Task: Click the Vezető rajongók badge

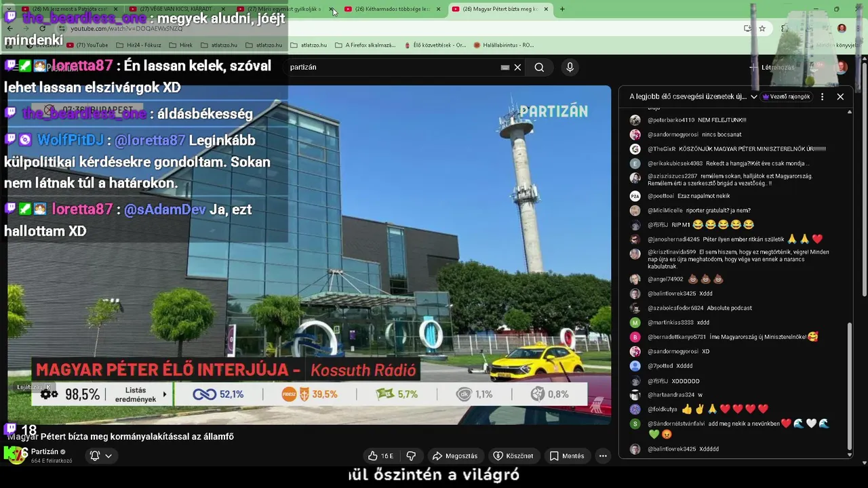Action: click(x=787, y=96)
